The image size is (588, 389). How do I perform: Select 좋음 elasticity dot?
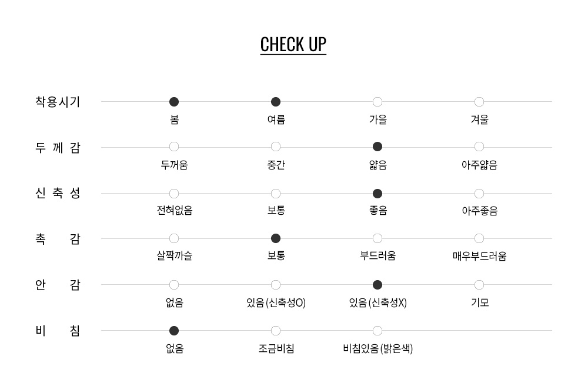[x=377, y=194]
